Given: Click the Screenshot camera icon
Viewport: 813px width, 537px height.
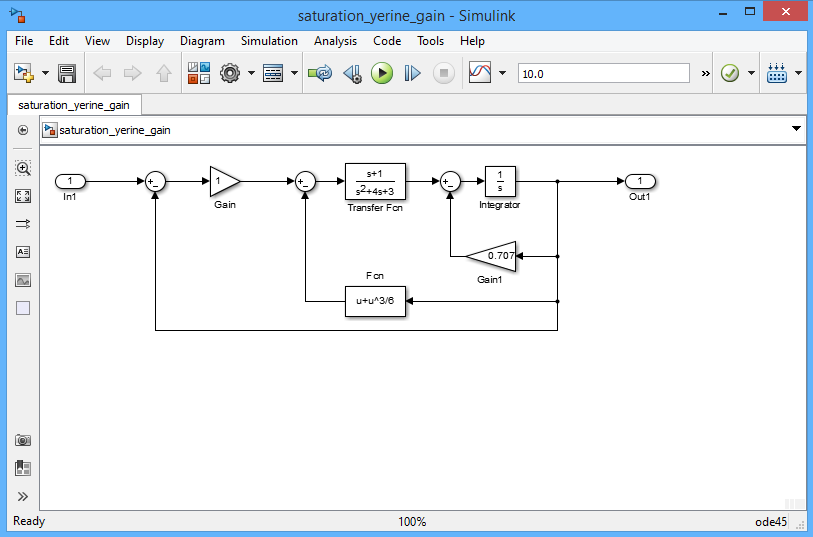Looking at the screenshot, I should point(23,441).
